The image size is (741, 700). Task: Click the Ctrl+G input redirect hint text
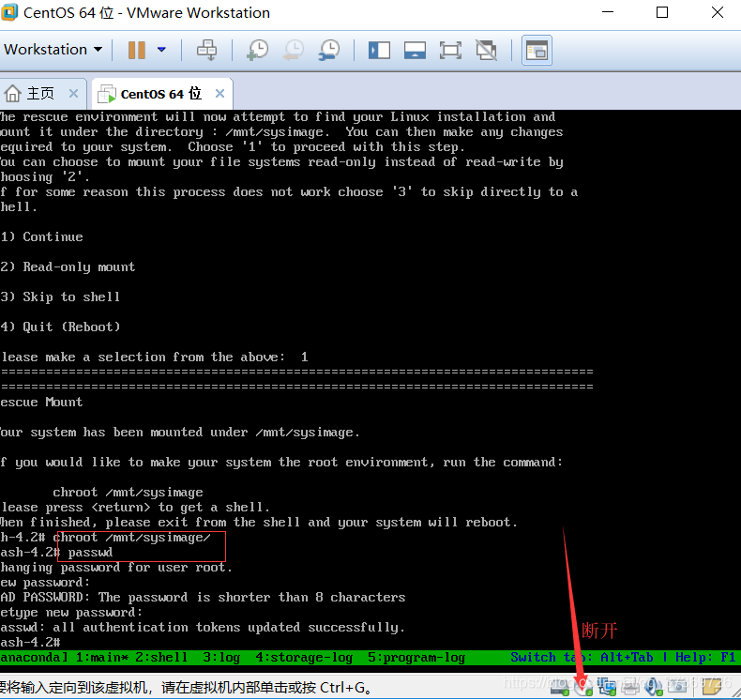coord(185,687)
